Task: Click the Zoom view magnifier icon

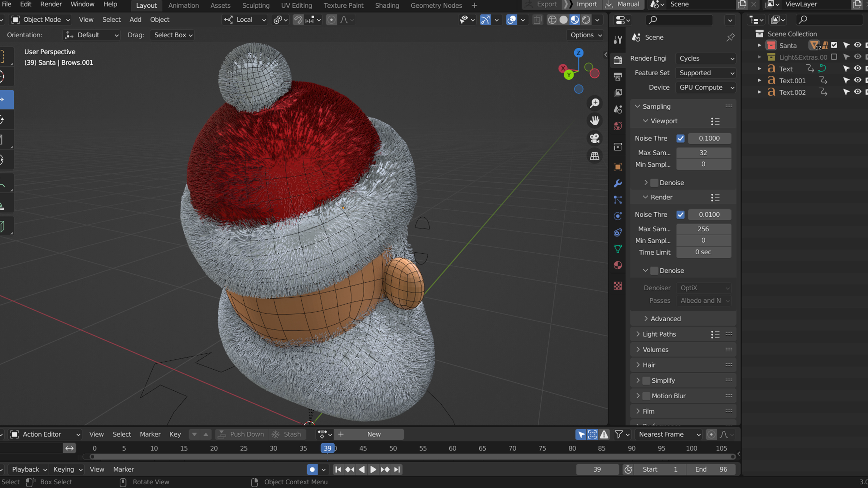Action: point(595,103)
